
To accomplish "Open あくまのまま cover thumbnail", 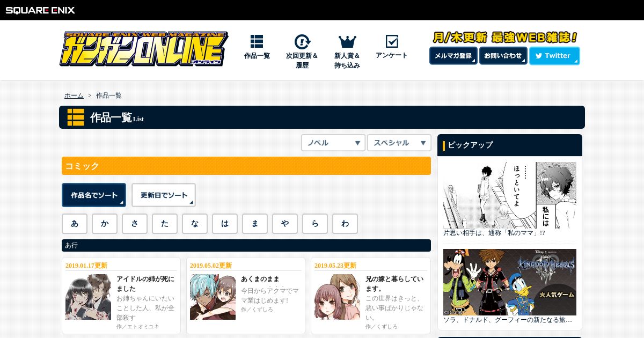I will coord(213,297).
